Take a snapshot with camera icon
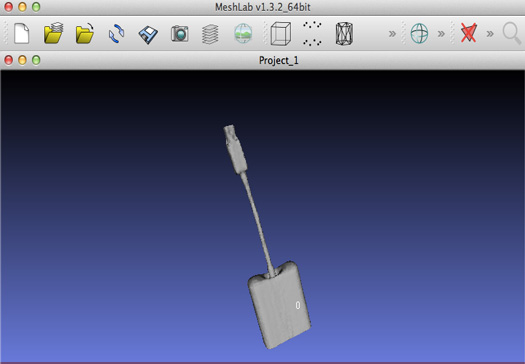 click(180, 33)
